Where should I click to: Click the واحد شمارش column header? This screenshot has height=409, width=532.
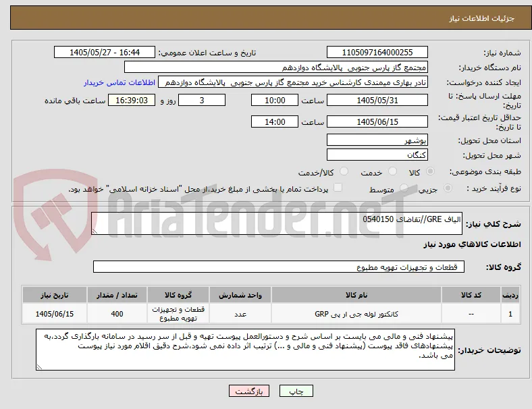click(240, 295)
